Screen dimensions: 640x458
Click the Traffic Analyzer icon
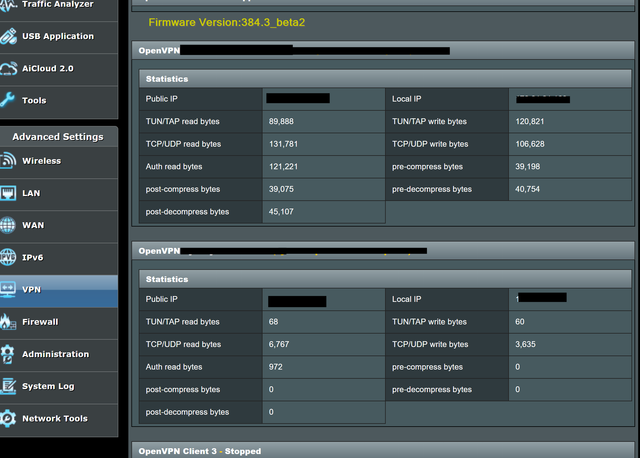click(8, 5)
